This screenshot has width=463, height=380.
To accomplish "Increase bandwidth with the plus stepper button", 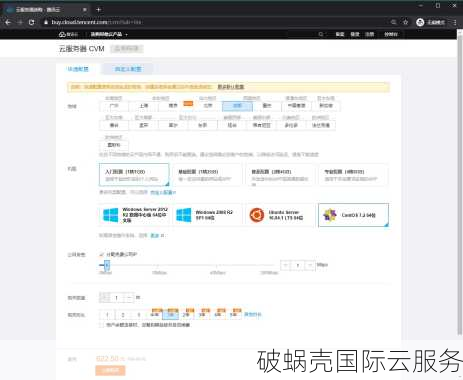I will tap(310, 265).
